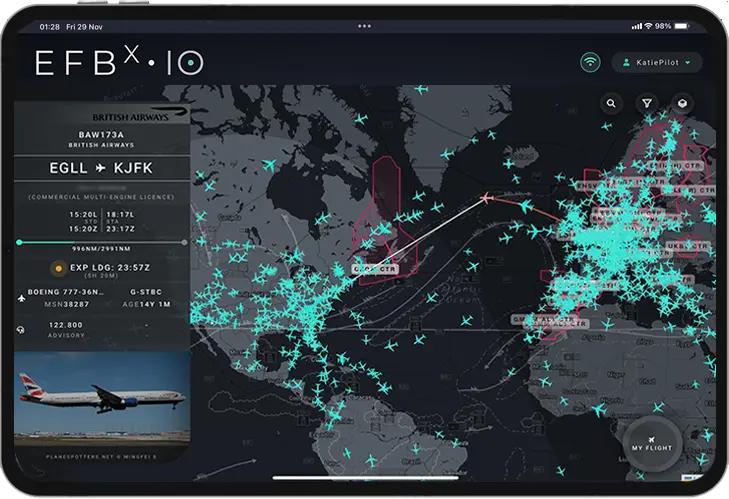Open the map search tool
729x499 pixels.
click(x=611, y=103)
